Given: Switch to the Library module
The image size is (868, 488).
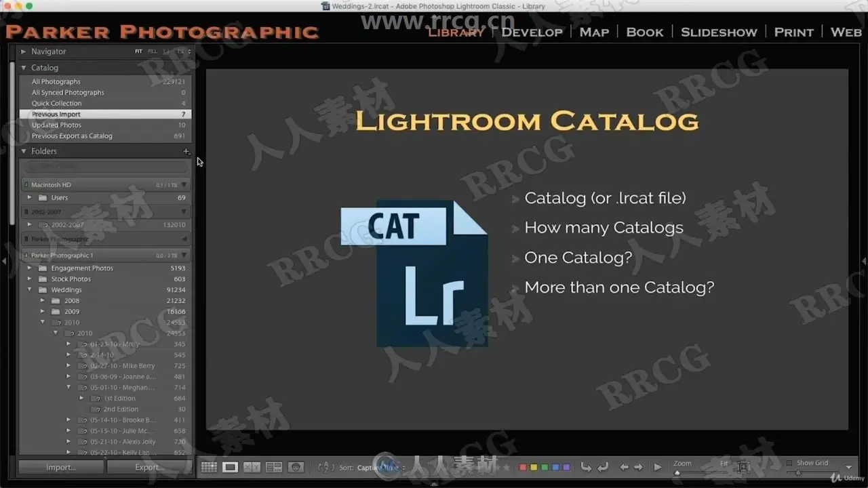Looking at the screenshot, I should (x=456, y=32).
